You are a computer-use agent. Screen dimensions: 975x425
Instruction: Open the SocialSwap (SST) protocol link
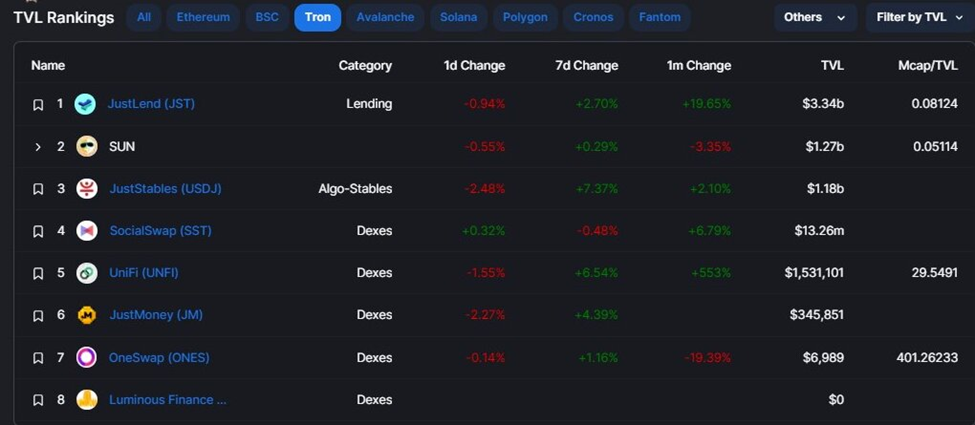(x=160, y=231)
